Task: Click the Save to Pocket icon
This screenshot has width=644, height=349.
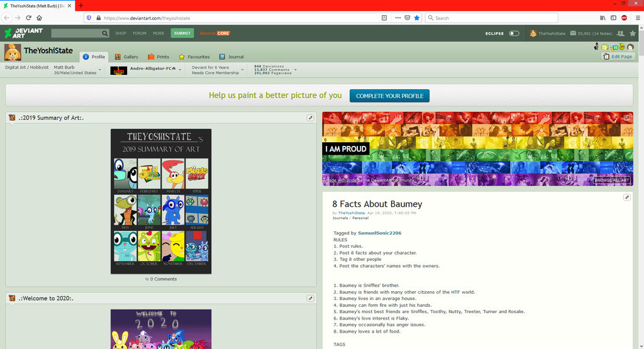Action: point(408,18)
